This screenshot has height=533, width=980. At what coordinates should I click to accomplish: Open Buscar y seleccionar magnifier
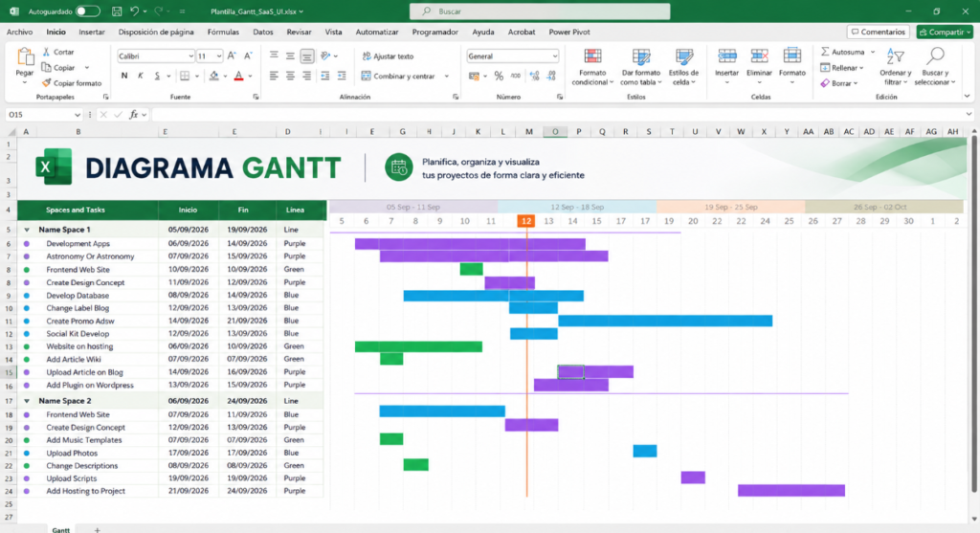[935, 67]
